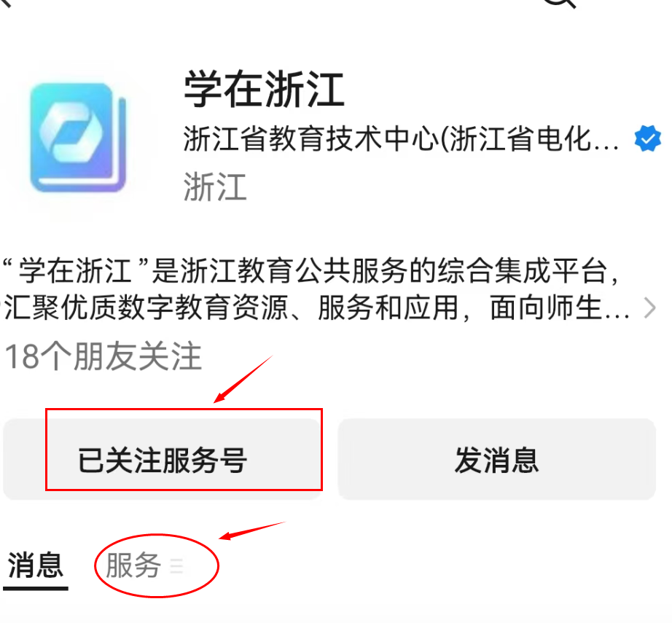Tap the back arrow at top left

(5, 3)
